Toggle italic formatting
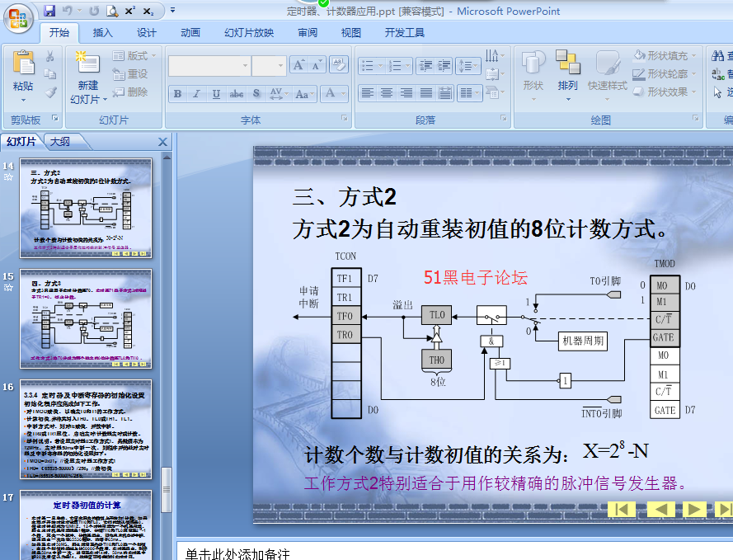This screenshot has height=560, width=733. pyautogui.click(x=197, y=93)
